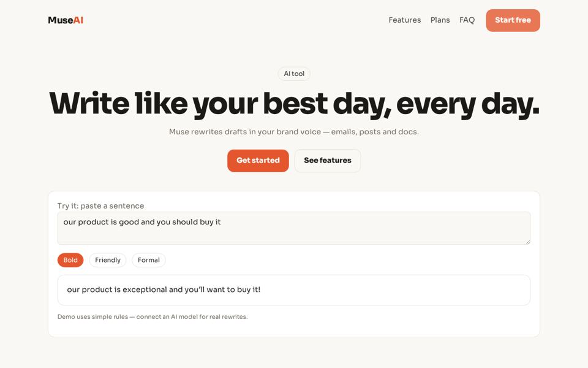Click the 'Demo uses simple rules' note
Image resolution: width=588 pixels, height=368 pixels.
point(153,317)
